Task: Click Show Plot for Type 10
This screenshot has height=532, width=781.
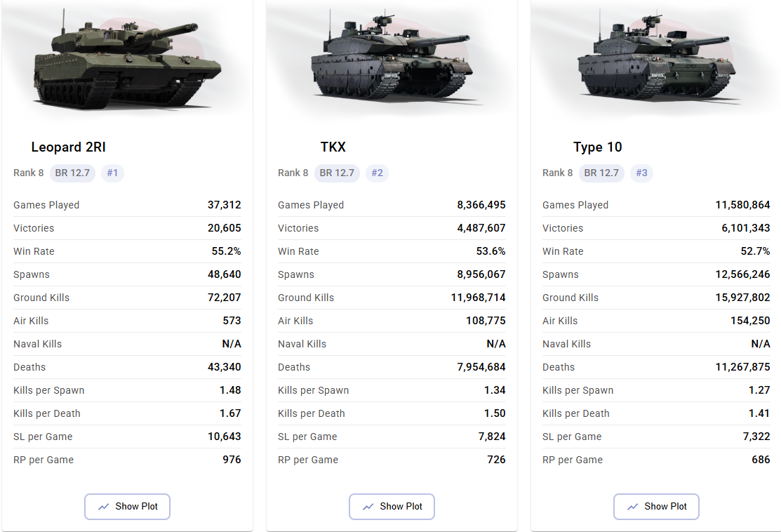Action: (656, 507)
